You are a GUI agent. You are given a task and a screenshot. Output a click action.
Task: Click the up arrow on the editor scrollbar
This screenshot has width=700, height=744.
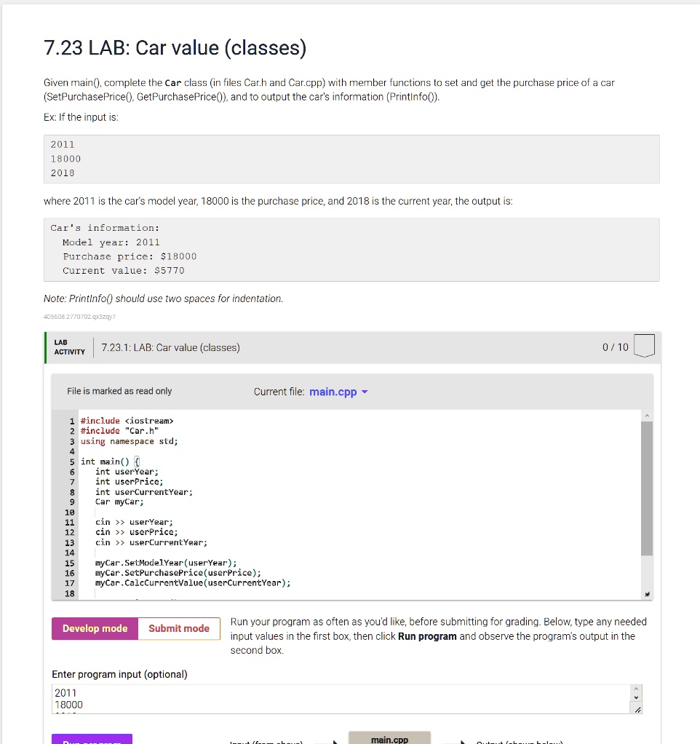[646, 417]
